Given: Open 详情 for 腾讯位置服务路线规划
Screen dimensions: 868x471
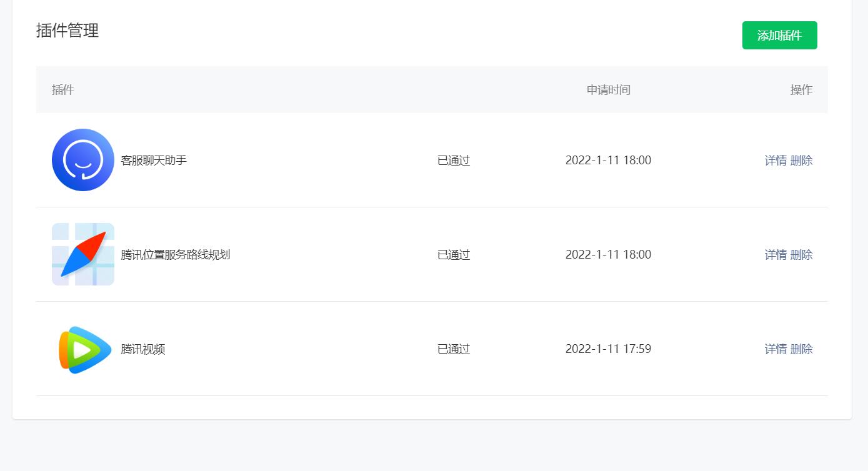Looking at the screenshot, I should (x=776, y=255).
